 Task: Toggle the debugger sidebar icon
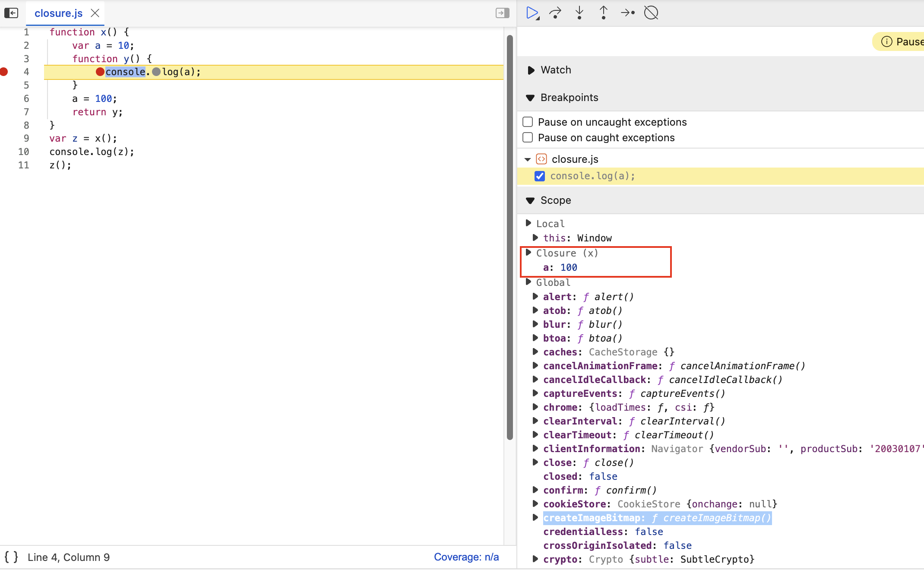(x=503, y=13)
